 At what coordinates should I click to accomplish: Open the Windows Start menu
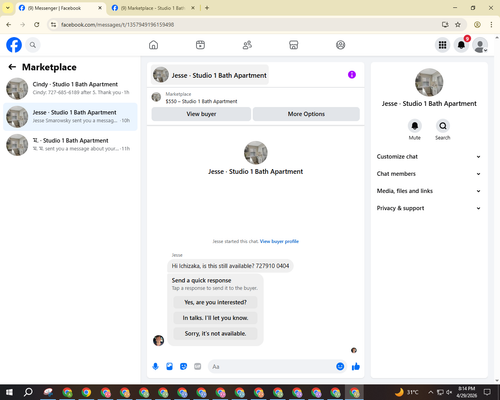point(9,392)
